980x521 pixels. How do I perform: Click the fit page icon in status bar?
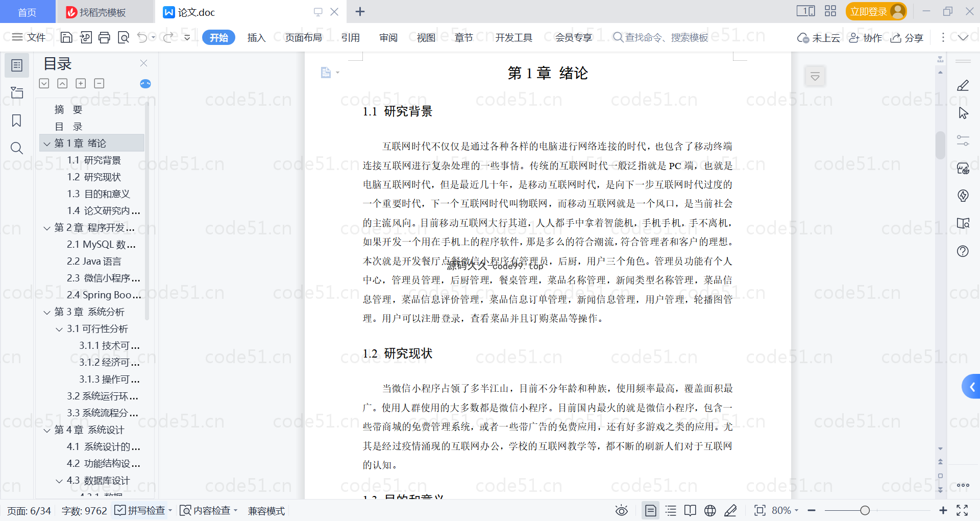point(759,510)
